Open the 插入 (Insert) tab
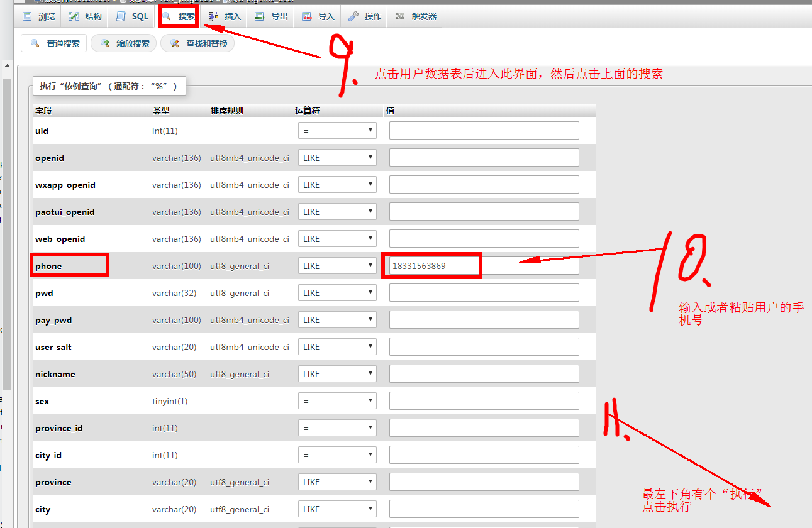 pyautogui.click(x=225, y=16)
